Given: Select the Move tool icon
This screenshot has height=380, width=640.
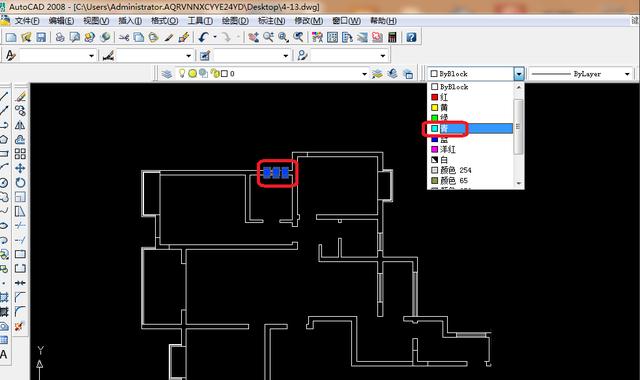Looking at the screenshot, I should (x=20, y=168).
